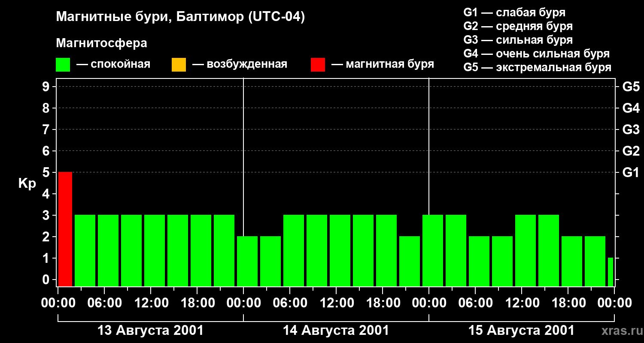The height and width of the screenshot is (343, 644).
Task: Click the '14 Августа 2001' date label
Action: (336, 331)
